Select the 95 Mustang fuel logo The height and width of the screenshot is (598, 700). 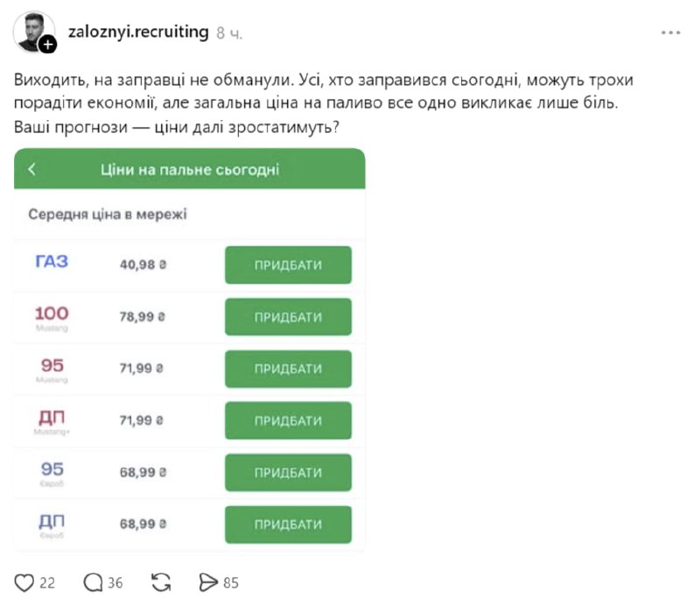pyautogui.click(x=52, y=369)
